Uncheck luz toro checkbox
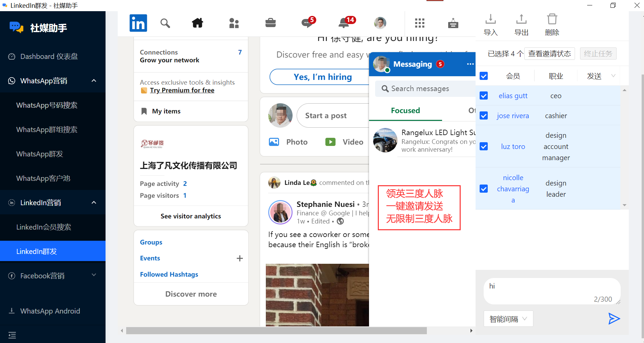The image size is (644, 343). 484,146
